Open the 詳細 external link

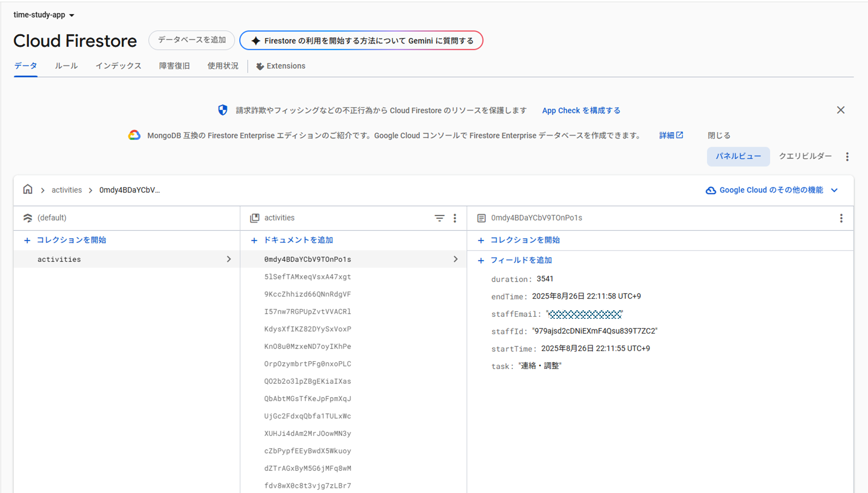click(x=671, y=135)
